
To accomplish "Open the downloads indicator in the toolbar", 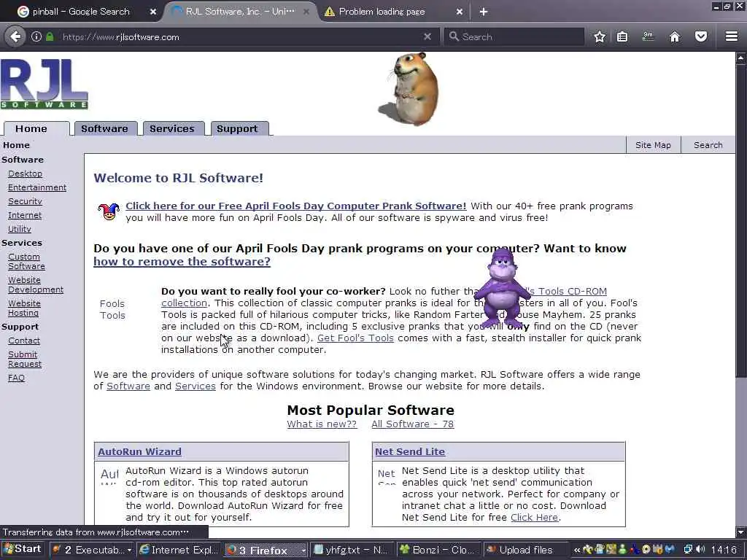I will [648, 36].
